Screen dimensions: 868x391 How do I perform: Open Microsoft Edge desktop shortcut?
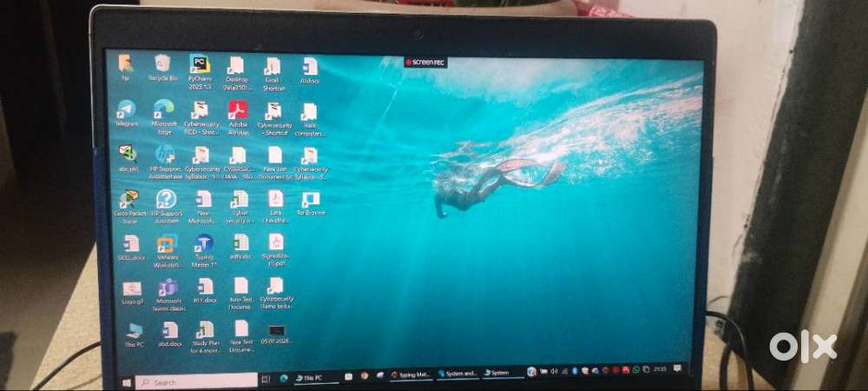[164, 116]
